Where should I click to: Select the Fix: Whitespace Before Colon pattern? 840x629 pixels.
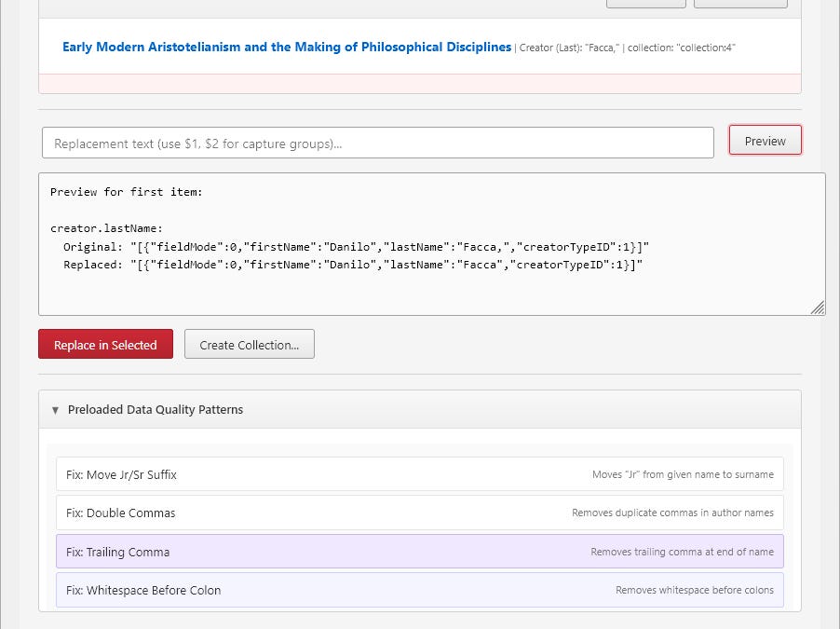coord(419,590)
